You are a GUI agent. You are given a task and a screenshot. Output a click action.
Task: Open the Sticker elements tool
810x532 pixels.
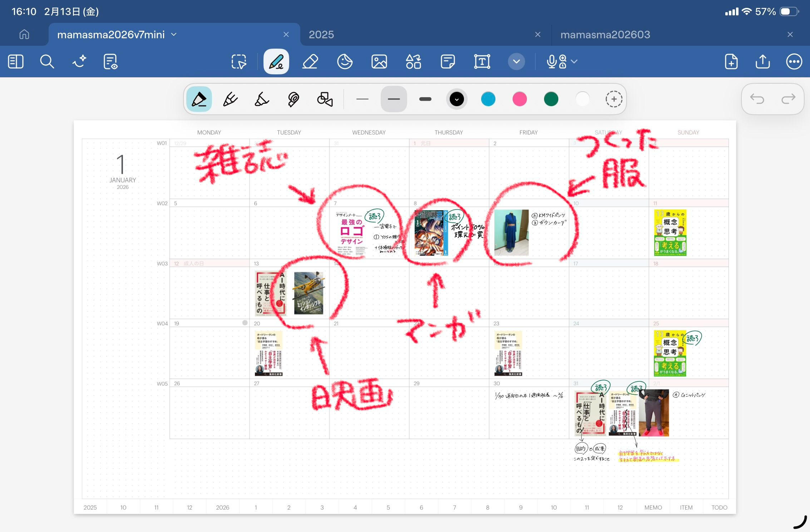pyautogui.click(x=345, y=61)
